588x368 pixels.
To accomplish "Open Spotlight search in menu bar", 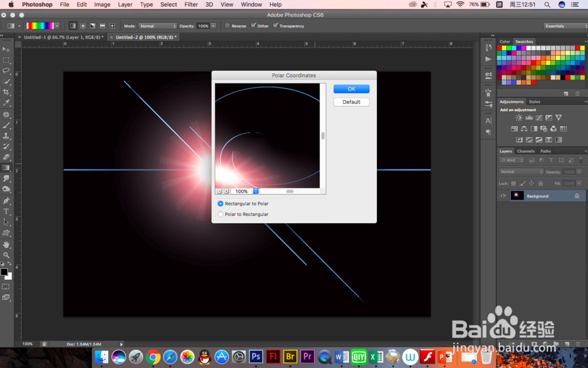I will click(547, 5).
